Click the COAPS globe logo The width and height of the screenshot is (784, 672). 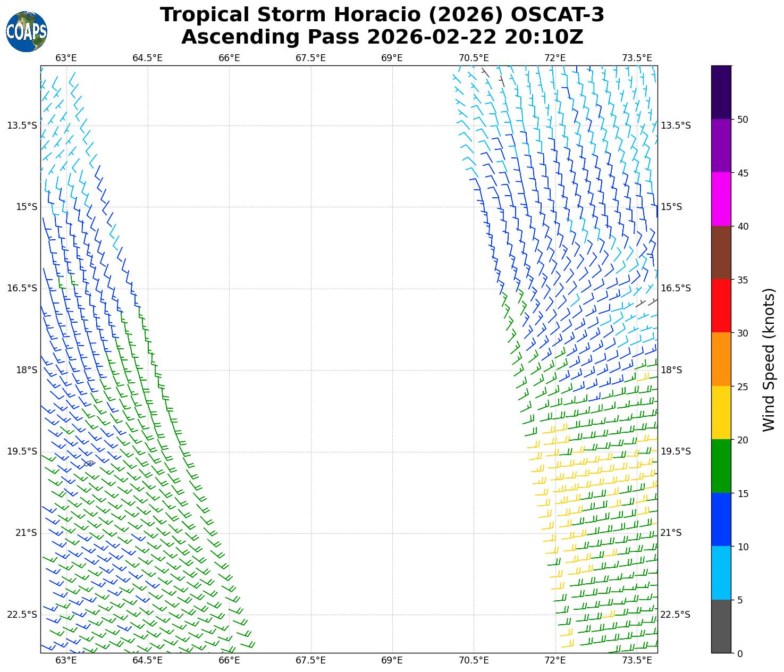[x=27, y=32]
